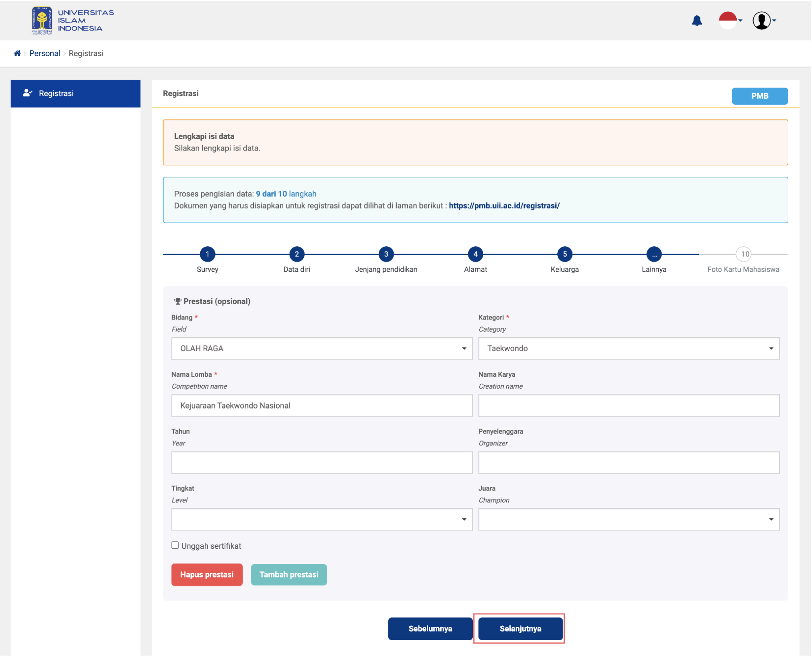Click into the Tahun year field
This screenshot has height=656, width=812.
coord(322,462)
